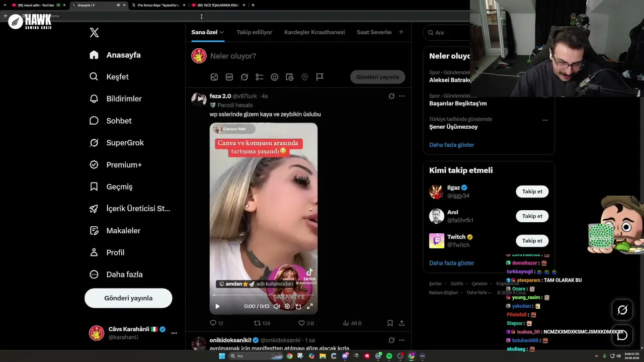Click the sidebar Gönderi yayınla button
This screenshot has height=362, width=644.
click(x=128, y=298)
